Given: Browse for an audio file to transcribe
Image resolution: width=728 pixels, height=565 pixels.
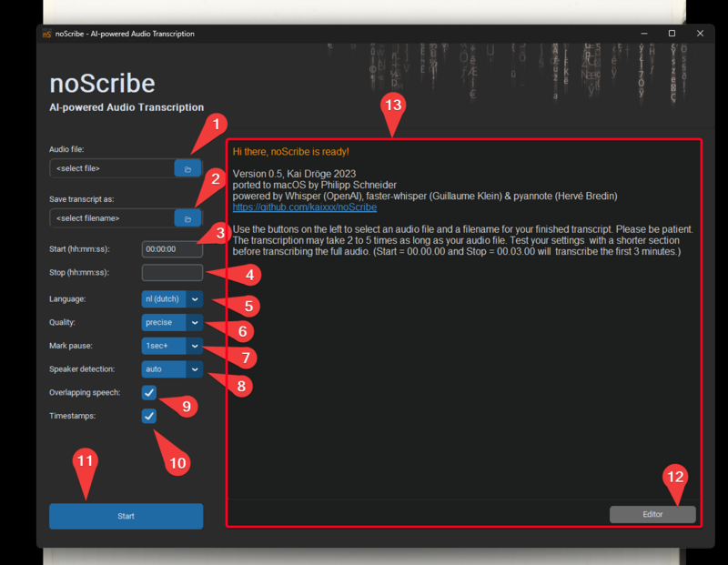Looking at the screenshot, I should [186, 168].
